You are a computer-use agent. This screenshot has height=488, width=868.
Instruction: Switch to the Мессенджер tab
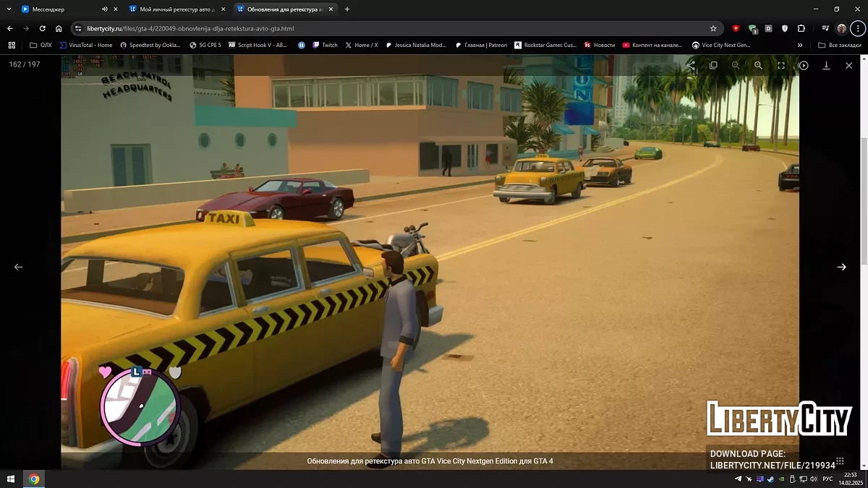(x=58, y=9)
